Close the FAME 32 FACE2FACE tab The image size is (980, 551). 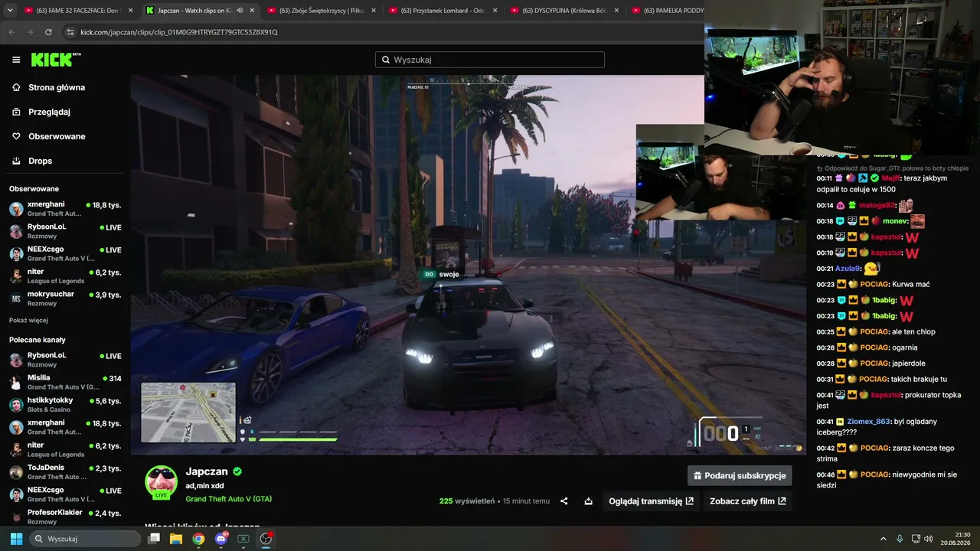pos(130,11)
